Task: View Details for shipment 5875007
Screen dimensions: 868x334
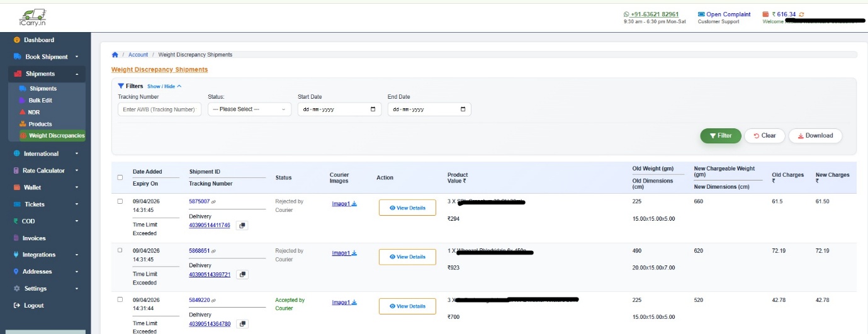Action: (x=407, y=208)
